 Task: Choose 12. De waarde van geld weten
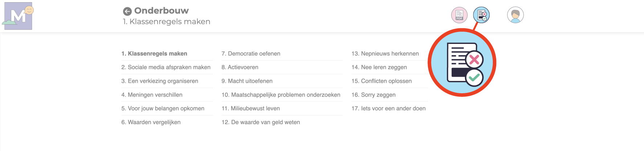click(x=261, y=122)
